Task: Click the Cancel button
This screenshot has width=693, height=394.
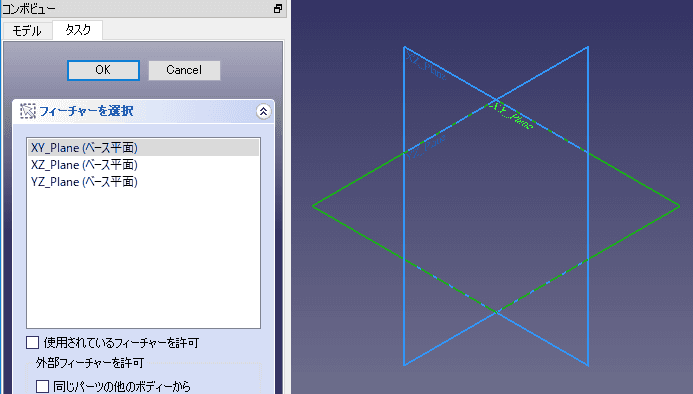Action: click(184, 70)
